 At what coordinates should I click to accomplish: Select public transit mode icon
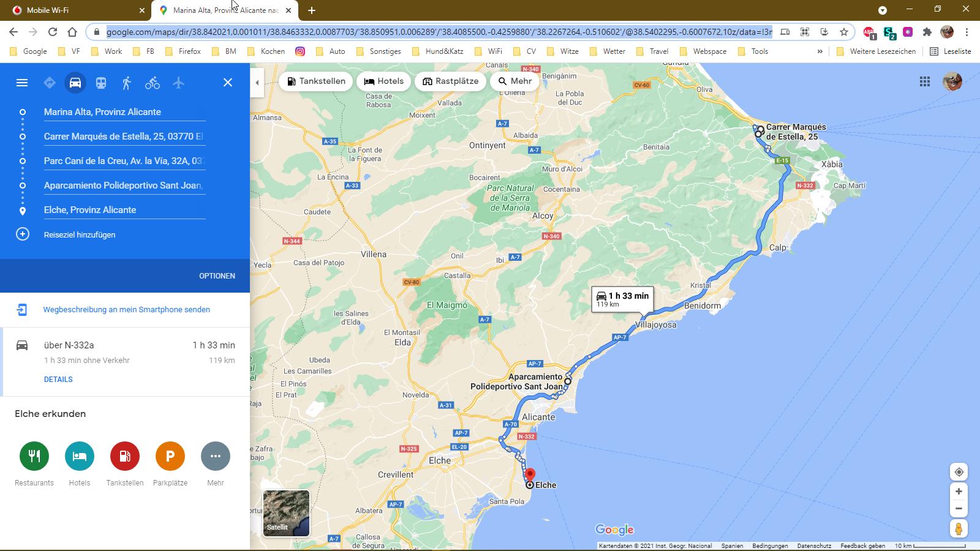tap(101, 83)
